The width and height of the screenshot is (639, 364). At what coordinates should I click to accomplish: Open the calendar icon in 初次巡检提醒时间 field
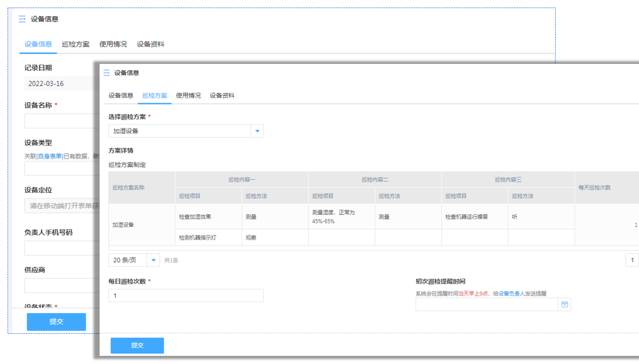click(564, 304)
